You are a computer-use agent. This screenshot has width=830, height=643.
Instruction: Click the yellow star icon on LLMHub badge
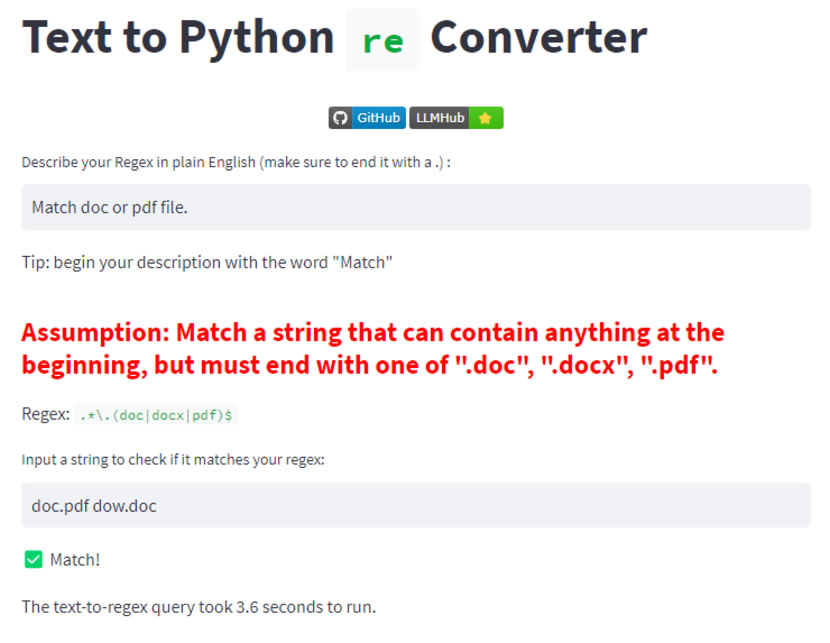point(485,118)
